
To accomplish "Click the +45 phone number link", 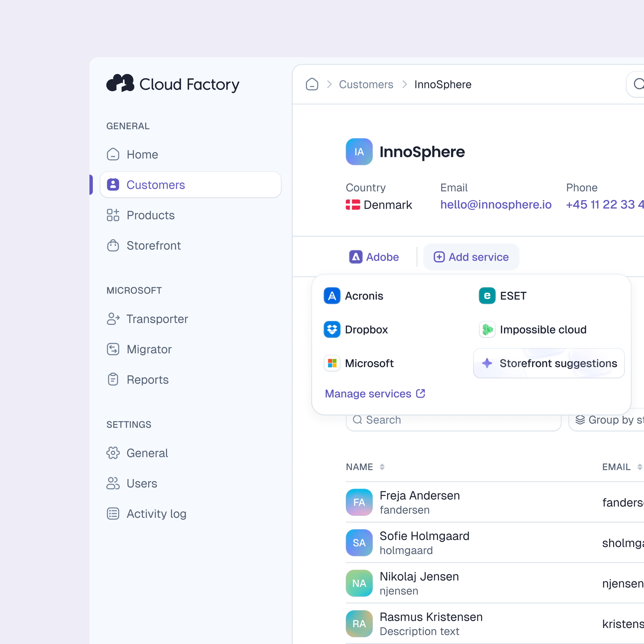I will click(605, 204).
